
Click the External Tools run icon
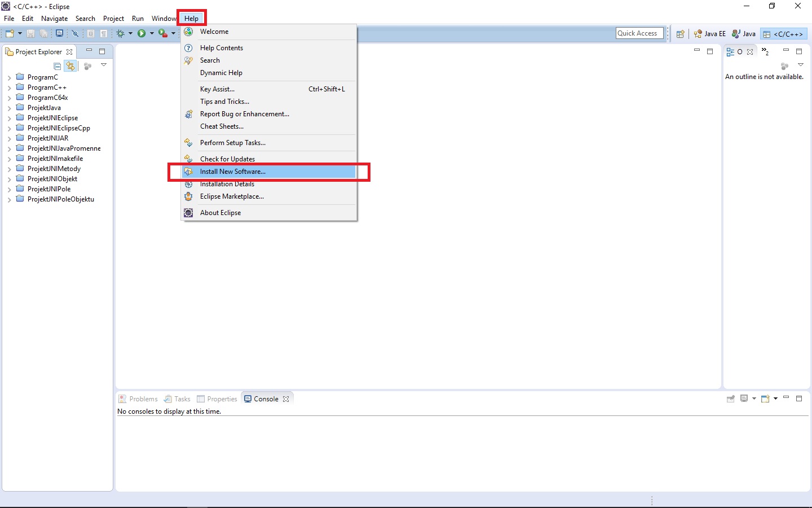click(x=163, y=34)
